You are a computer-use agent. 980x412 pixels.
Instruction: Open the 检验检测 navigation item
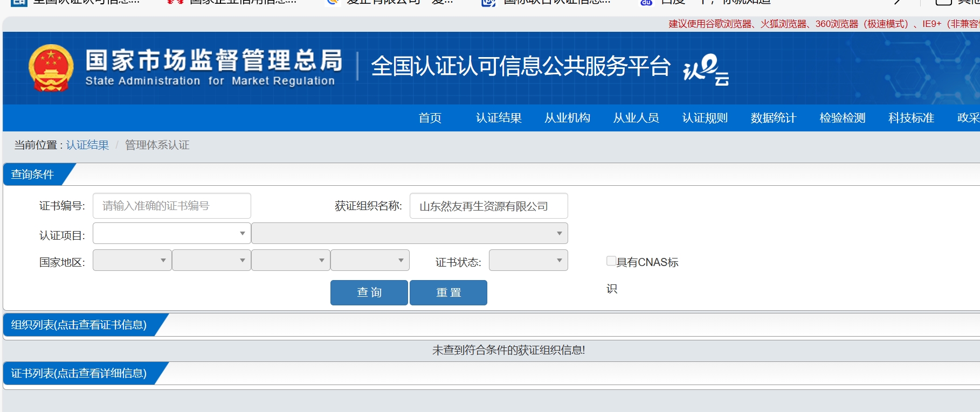point(842,118)
